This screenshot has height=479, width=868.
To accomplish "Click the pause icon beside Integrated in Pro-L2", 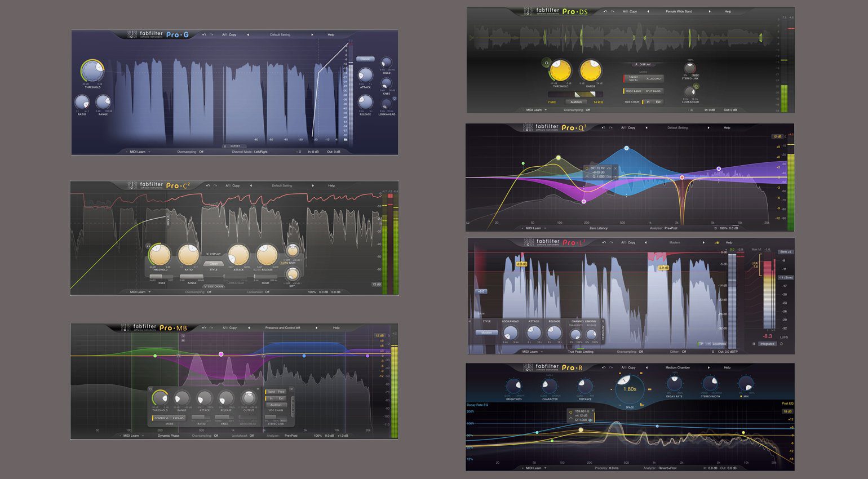I will pos(754,344).
